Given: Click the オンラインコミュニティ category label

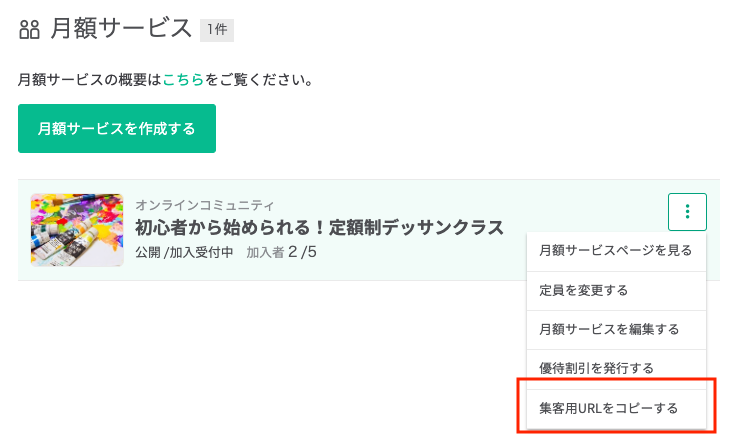Looking at the screenshot, I should pyautogui.click(x=205, y=205).
